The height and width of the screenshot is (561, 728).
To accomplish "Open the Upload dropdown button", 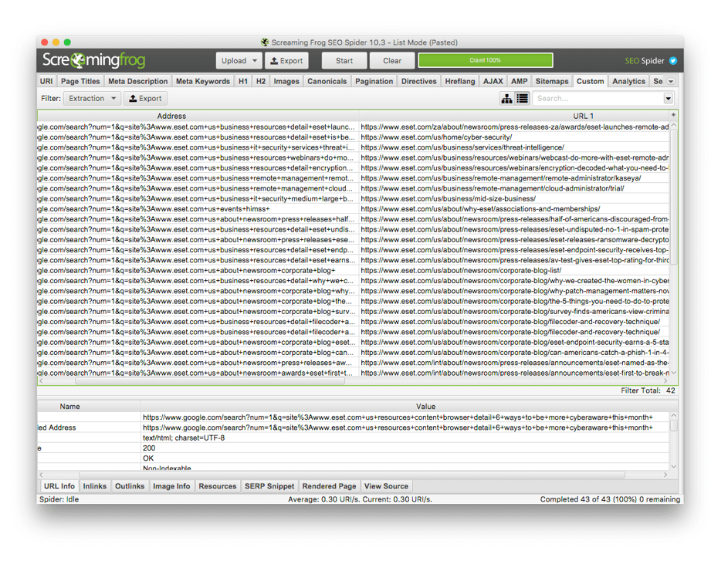I will coord(239,61).
